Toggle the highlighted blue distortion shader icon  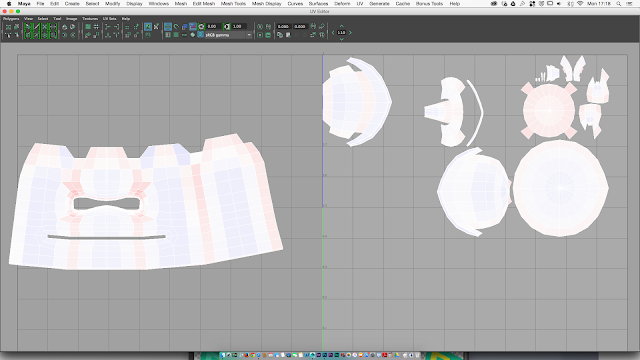pyautogui.click(x=193, y=26)
